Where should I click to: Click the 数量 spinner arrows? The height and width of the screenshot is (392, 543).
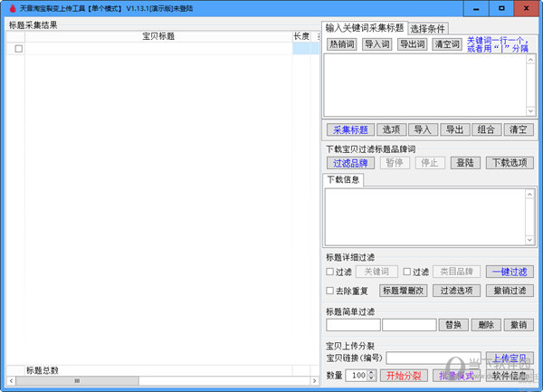[371, 375]
